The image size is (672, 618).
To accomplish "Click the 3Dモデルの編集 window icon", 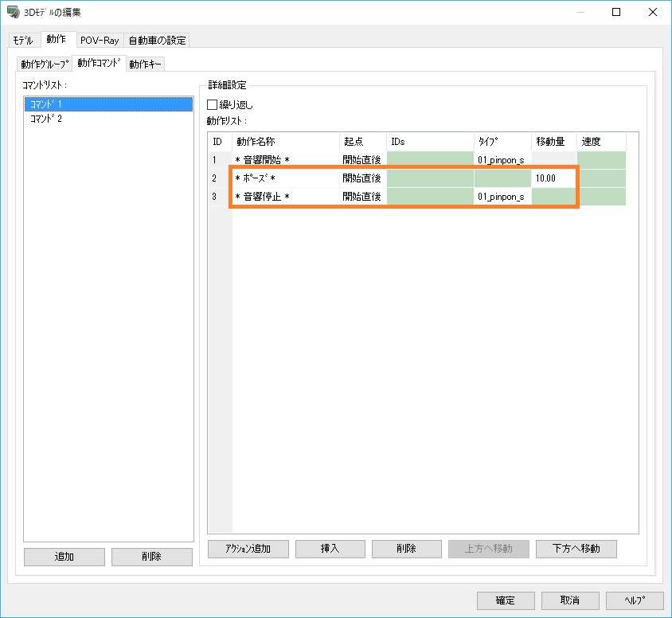I will pyautogui.click(x=14, y=12).
